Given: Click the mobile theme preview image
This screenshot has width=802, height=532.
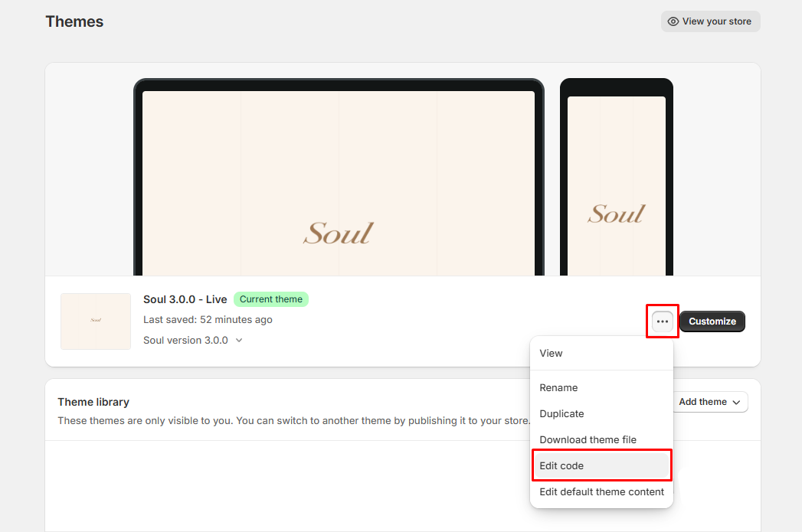Looking at the screenshot, I should tap(616, 184).
